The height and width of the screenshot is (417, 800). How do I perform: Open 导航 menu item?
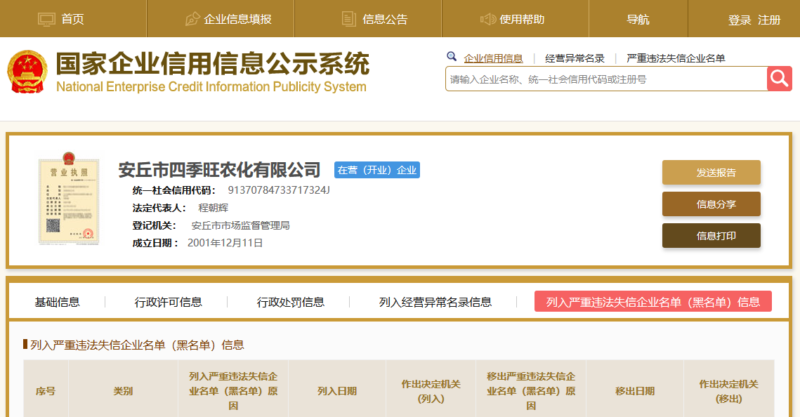point(638,19)
